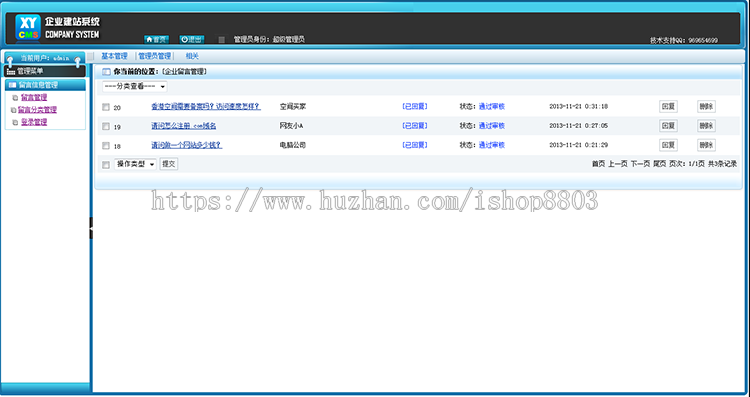Click the page icon beside 登录管理
This screenshot has width=750, height=397.
pos(15,122)
